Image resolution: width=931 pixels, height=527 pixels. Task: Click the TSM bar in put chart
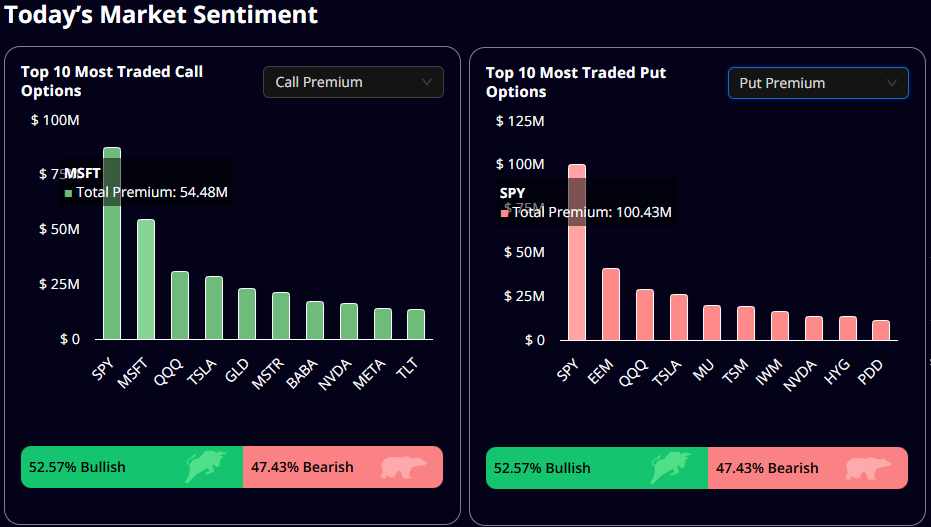pyautogui.click(x=746, y=323)
